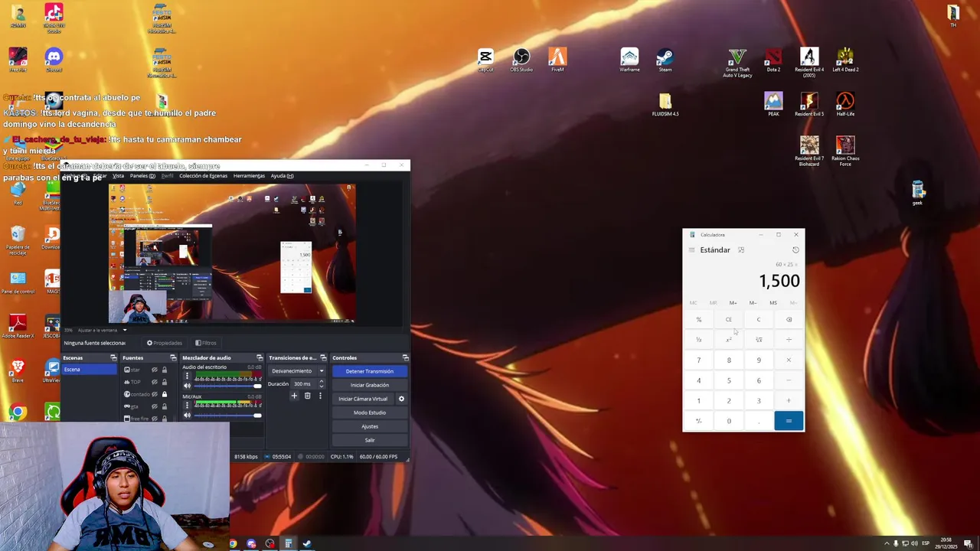Open the calculator navigation hamburger menu
980x551 pixels.
(691, 250)
